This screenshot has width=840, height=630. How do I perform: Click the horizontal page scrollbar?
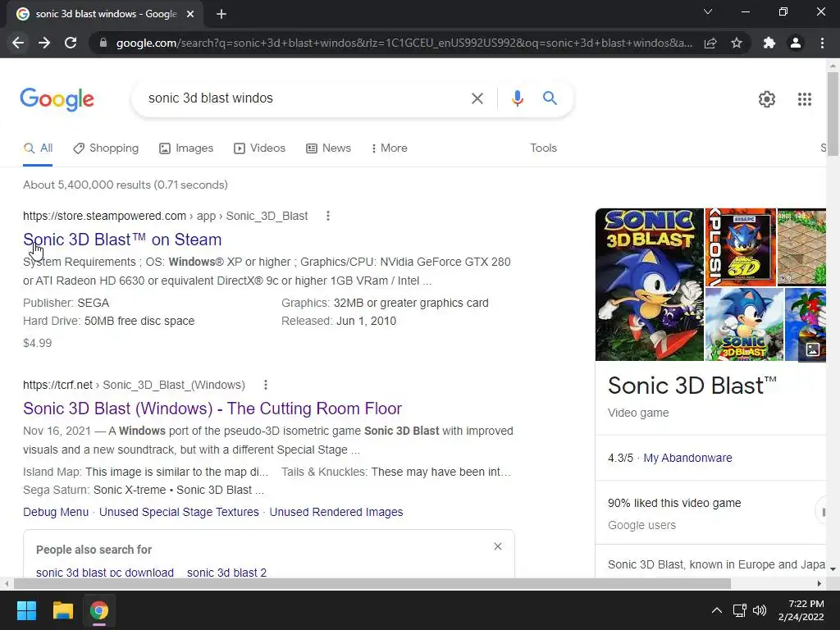tap(372, 583)
